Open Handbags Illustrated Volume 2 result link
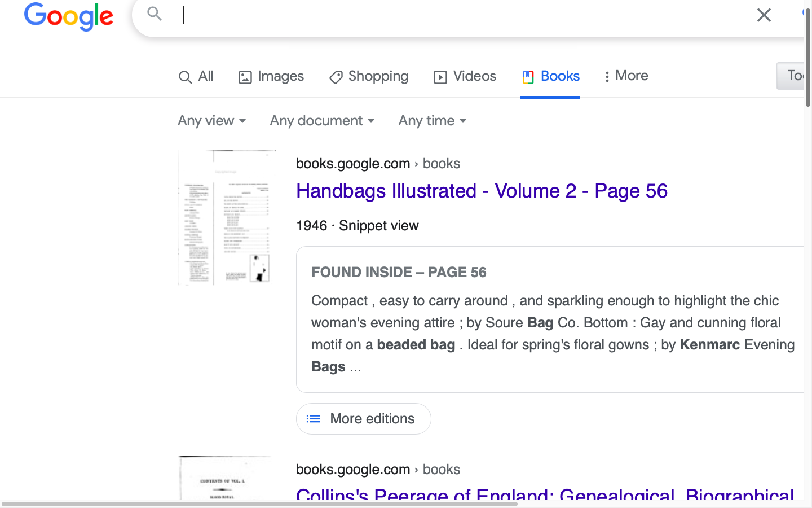The width and height of the screenshot is (812, 508). (x=482, y=191)
